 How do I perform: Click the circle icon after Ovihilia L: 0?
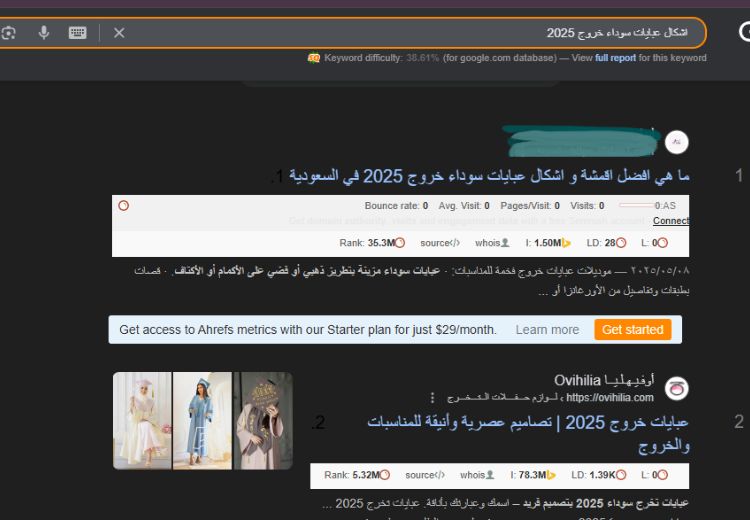coord(662,475)
